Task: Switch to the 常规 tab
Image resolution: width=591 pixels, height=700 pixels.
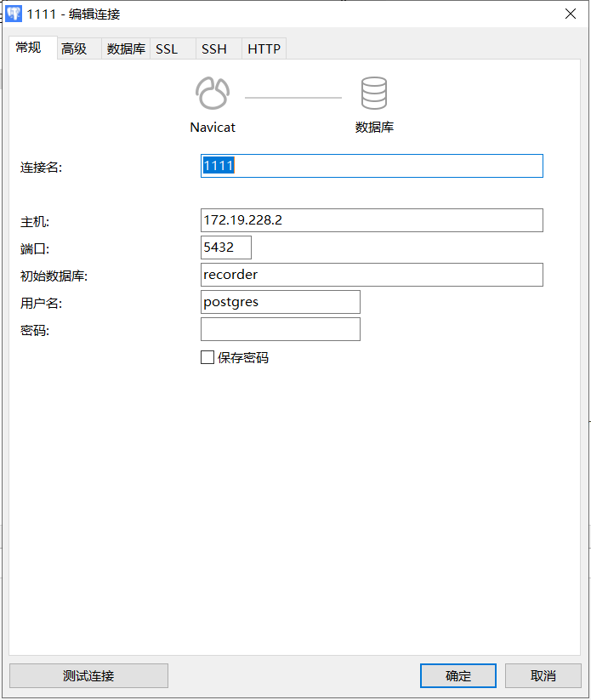Action: tap(28, 48)
